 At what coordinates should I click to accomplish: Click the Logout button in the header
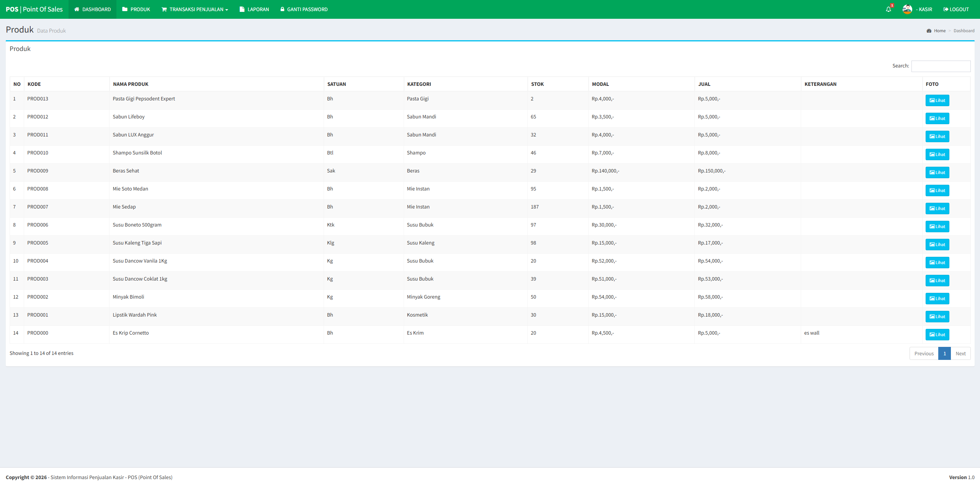956,10
